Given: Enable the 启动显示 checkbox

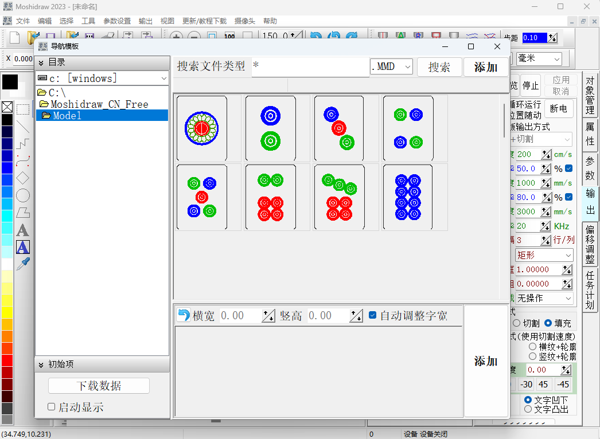Looking at the screenshot, I should point(52,407).
